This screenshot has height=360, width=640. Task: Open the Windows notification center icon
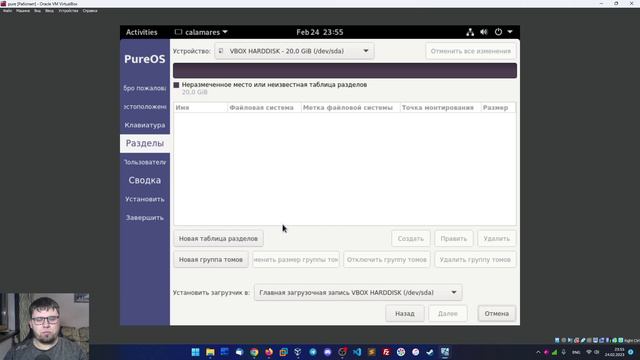[x=631, y=352]
